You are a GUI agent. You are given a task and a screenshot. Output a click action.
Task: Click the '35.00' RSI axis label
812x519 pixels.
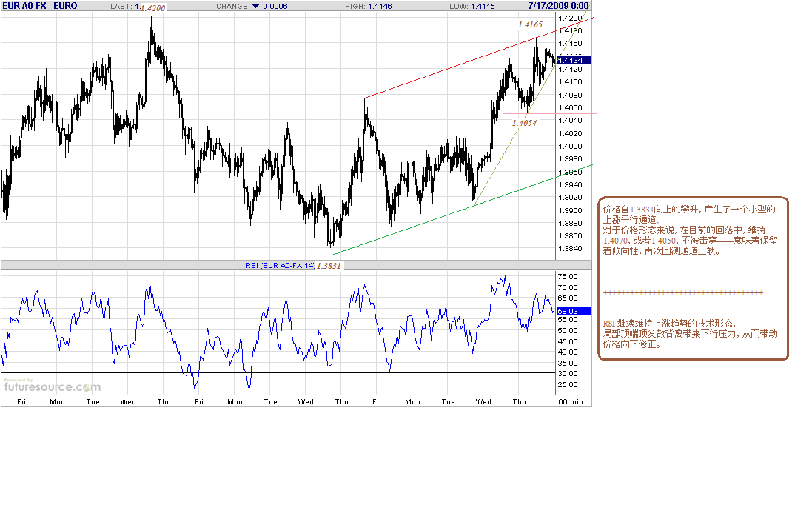click(x=568, y=363)
